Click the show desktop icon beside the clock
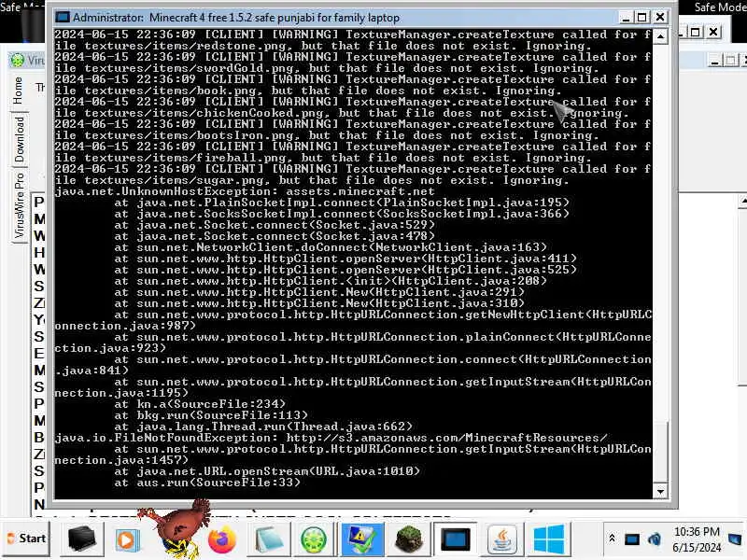Viewport: 747px width, 560px height. [x=736, y=539]
